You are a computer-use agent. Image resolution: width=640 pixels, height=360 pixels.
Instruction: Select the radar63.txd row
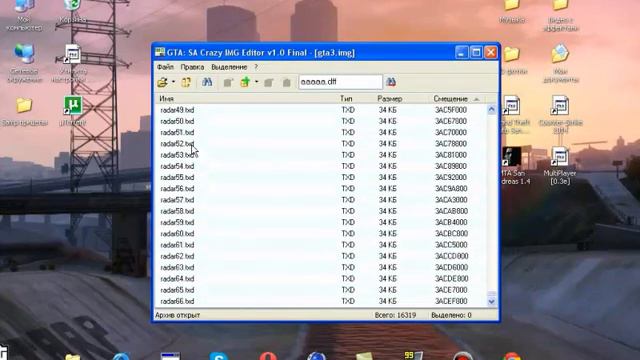pos(321,267)
